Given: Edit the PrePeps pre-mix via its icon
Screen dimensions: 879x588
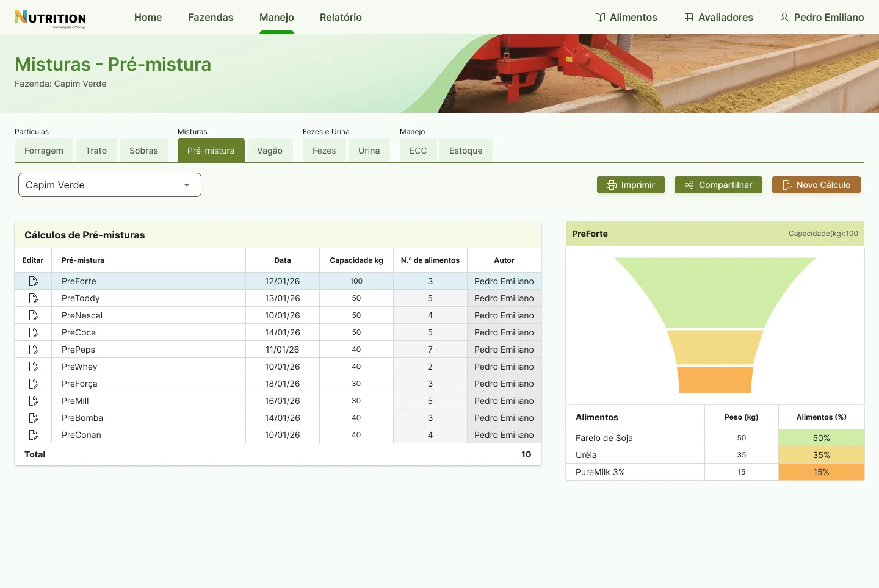Looking at the screenshot, I should tap(33, 350).
